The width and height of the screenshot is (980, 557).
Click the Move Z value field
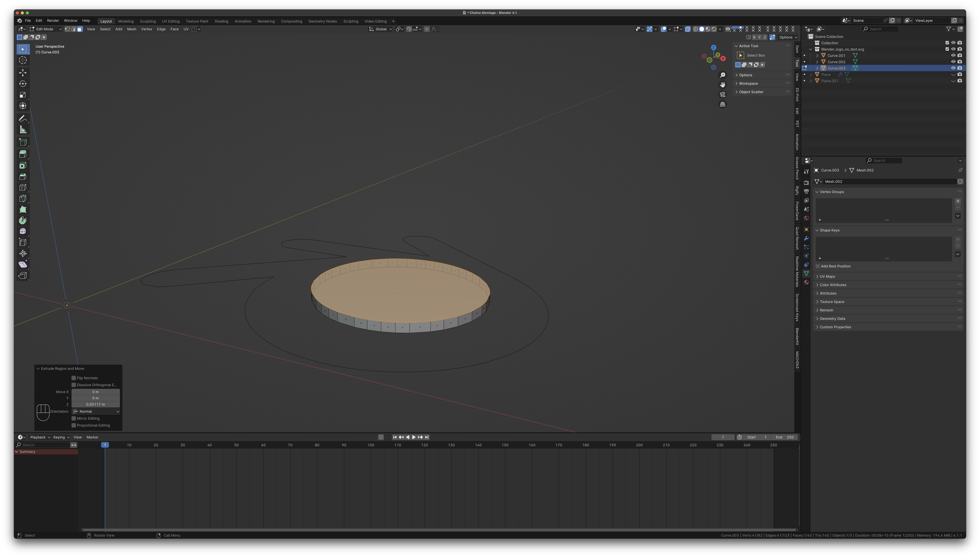[96, 404]
